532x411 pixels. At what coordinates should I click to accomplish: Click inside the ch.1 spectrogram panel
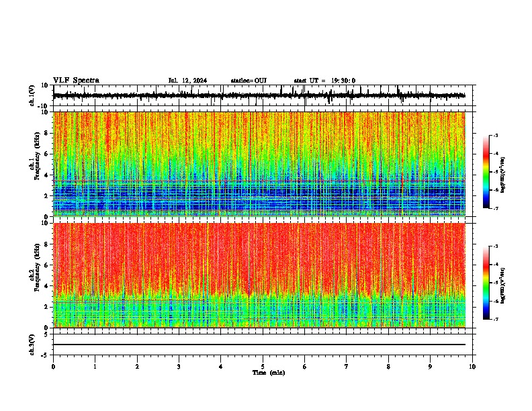point(259,164)
